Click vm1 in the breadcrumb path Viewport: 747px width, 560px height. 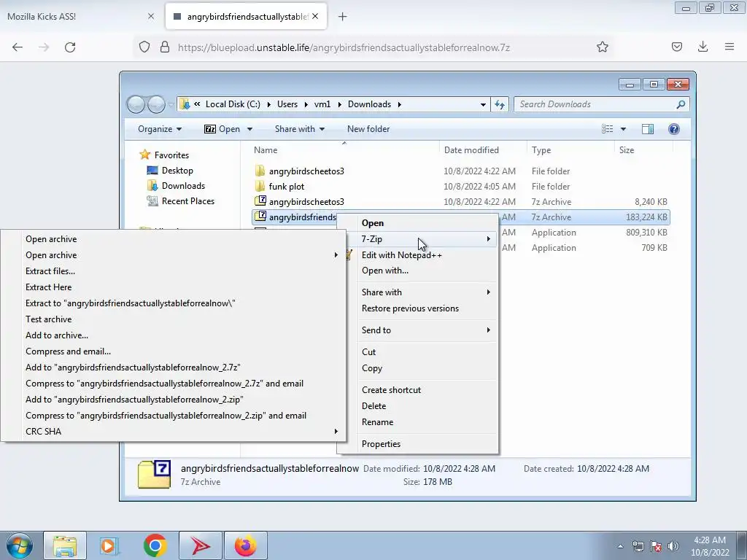click(x=322, y=104)
